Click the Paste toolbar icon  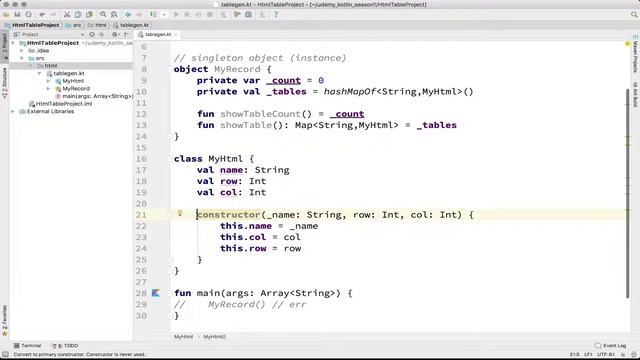click(x=89, y=15)
